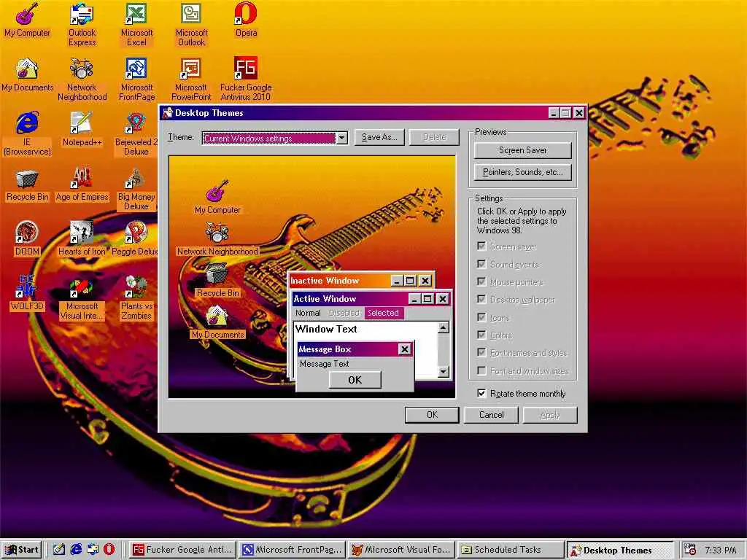Confirm Desktop Themes dialog with OK
The width and height of the screenshot is (747, 560).
click(432, 415)
